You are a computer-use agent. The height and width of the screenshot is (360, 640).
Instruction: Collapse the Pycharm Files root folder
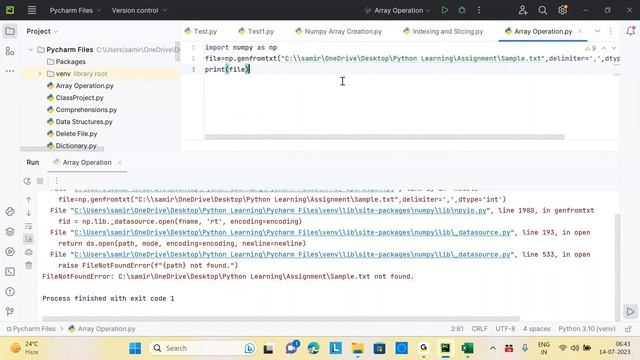[x=31, y=49]
